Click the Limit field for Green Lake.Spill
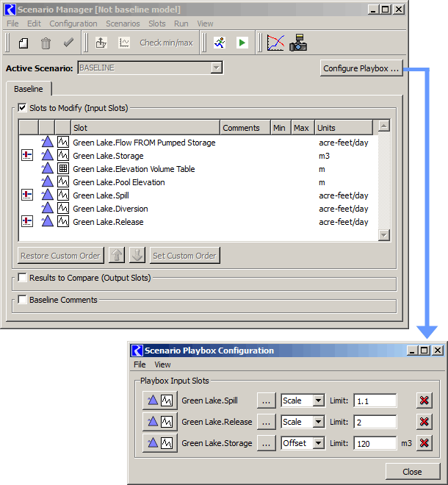448x485 pixels. point(375,400)
